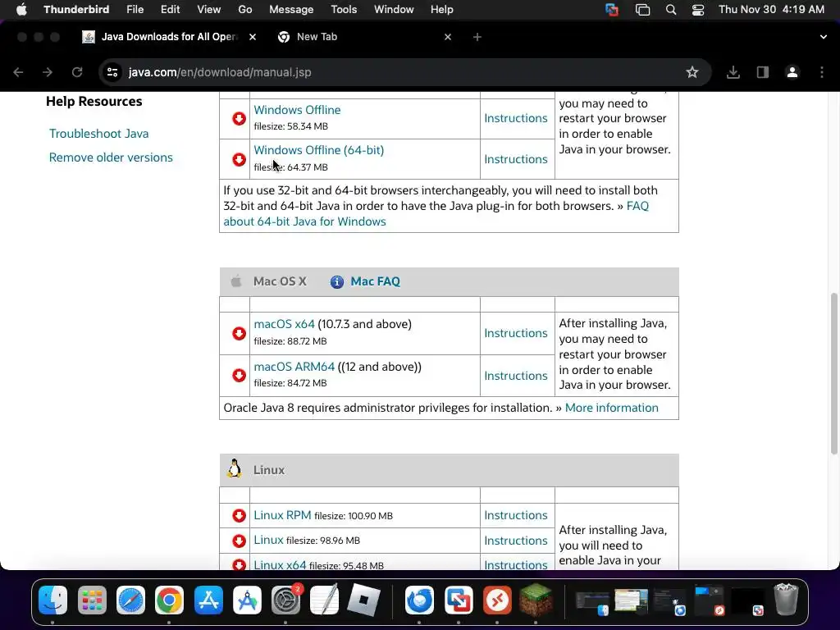Close the New Tab tab

448,37
